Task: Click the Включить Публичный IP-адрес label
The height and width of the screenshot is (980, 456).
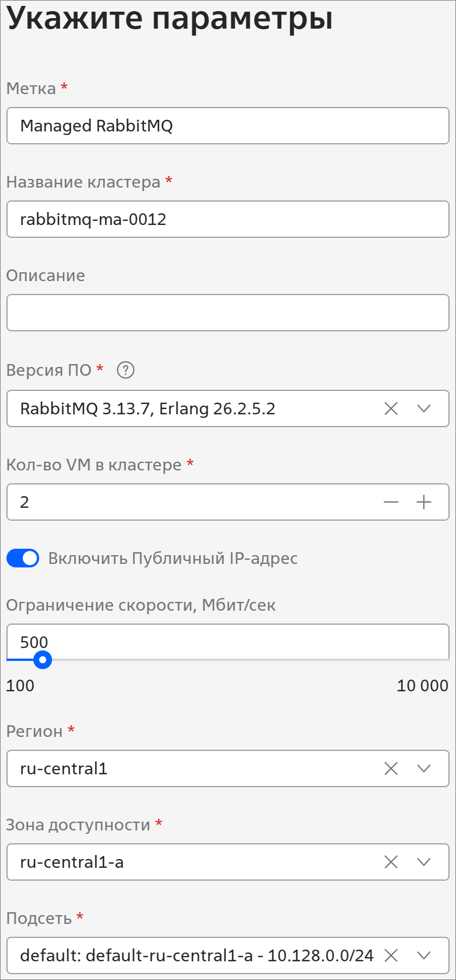Action: [x=173, y=558]
